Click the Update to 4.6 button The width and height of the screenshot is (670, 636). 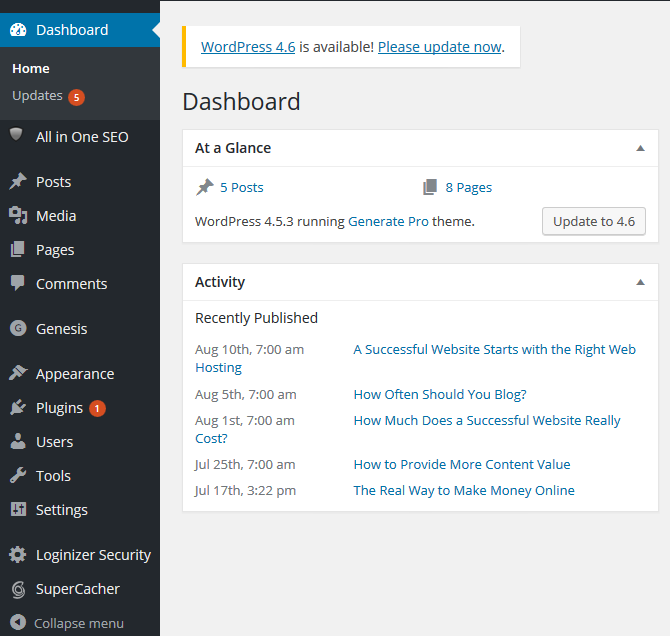(594, 221)
